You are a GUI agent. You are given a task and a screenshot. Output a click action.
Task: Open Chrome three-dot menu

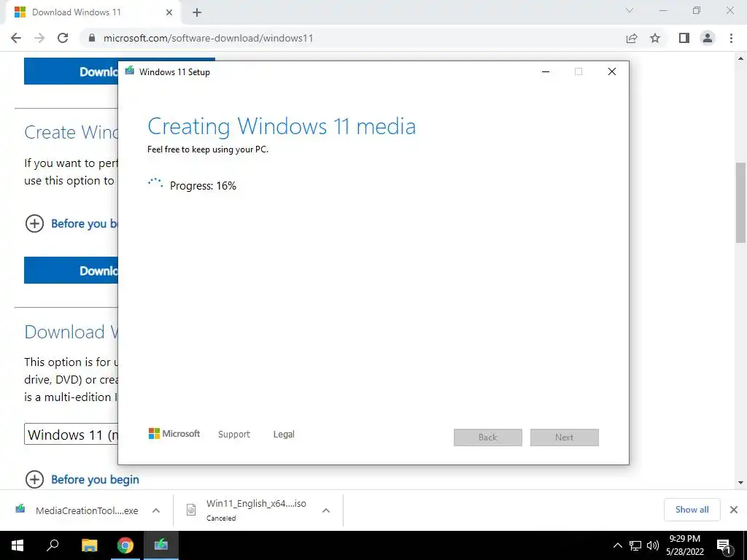pyautogui.click(x=731, y=38)
